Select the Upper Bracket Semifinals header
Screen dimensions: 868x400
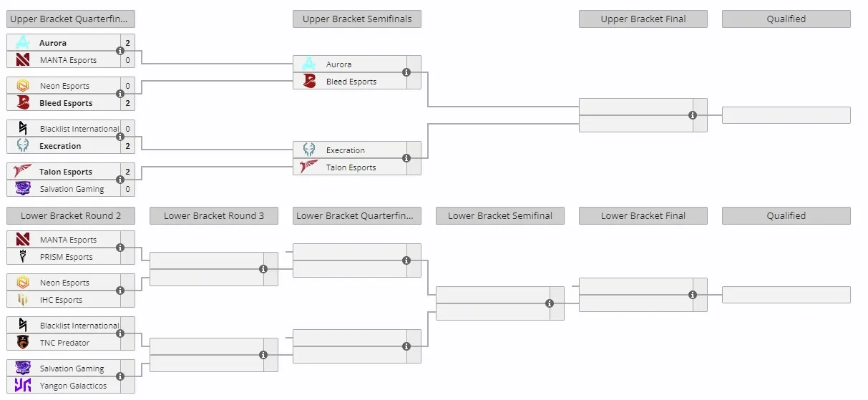[x=357, y=19]
